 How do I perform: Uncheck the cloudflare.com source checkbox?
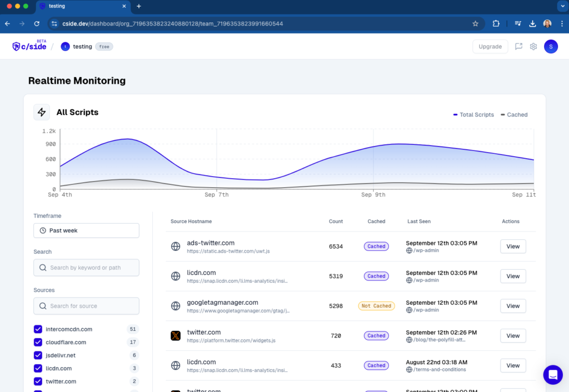(x=38, y=343)
